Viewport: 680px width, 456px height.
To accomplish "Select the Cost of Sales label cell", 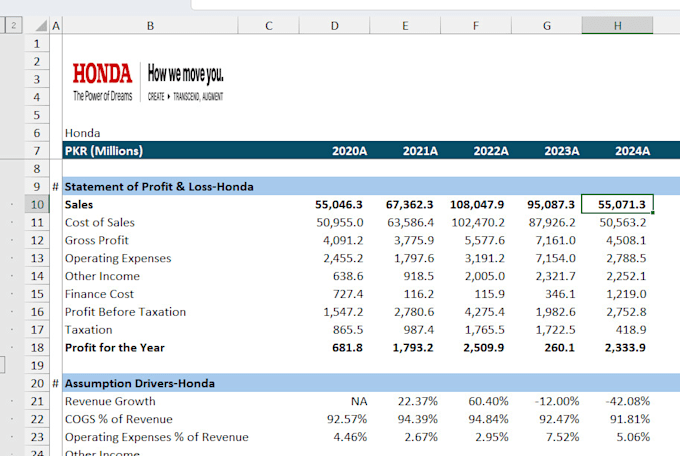I will point(100,222).
